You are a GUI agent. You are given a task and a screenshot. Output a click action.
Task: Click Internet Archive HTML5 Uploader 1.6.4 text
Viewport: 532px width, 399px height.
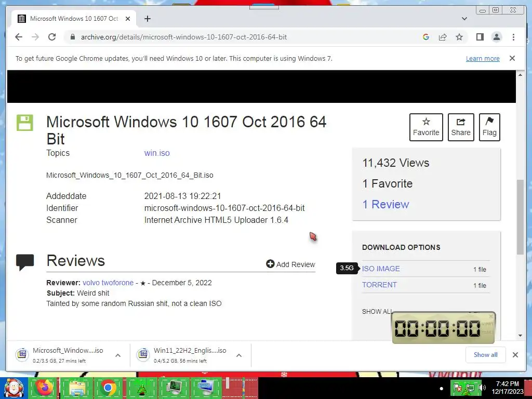216,220
